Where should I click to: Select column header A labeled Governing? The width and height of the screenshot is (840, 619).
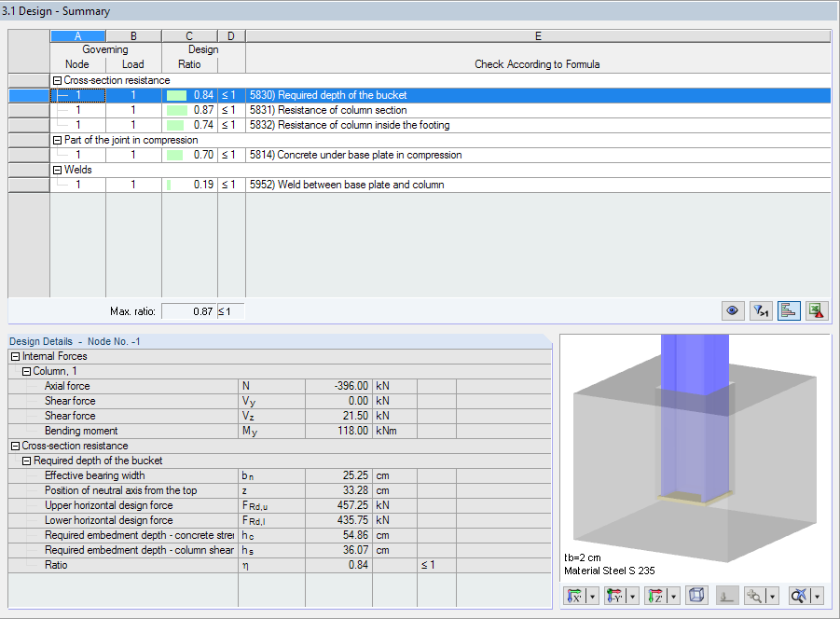(x=77, y=35)
